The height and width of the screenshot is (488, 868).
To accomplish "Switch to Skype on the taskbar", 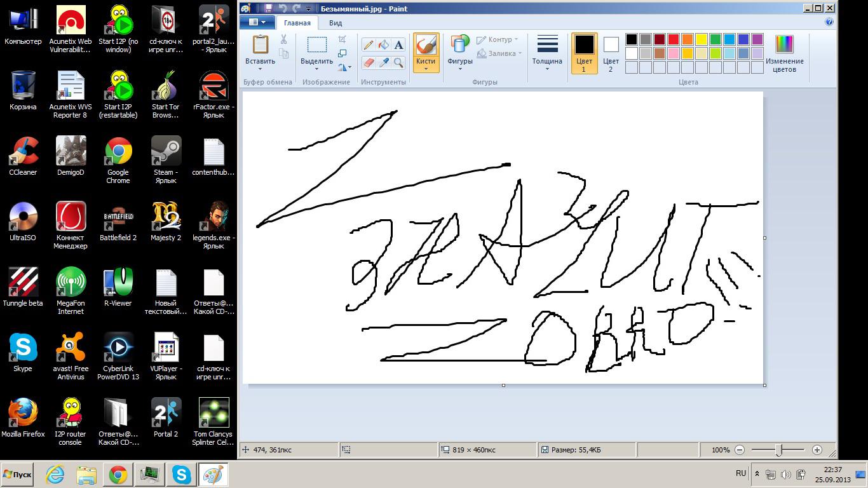I will click(182, 475).
